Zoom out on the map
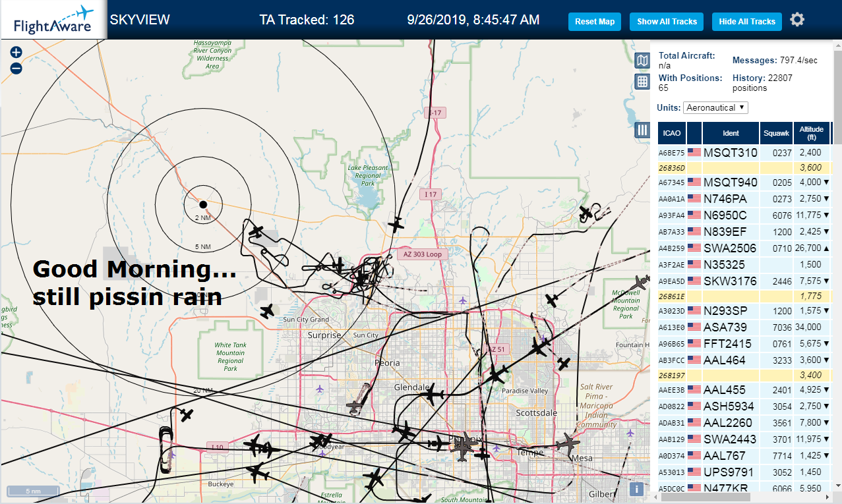The image size is (842, 504). tap(16, 68)
